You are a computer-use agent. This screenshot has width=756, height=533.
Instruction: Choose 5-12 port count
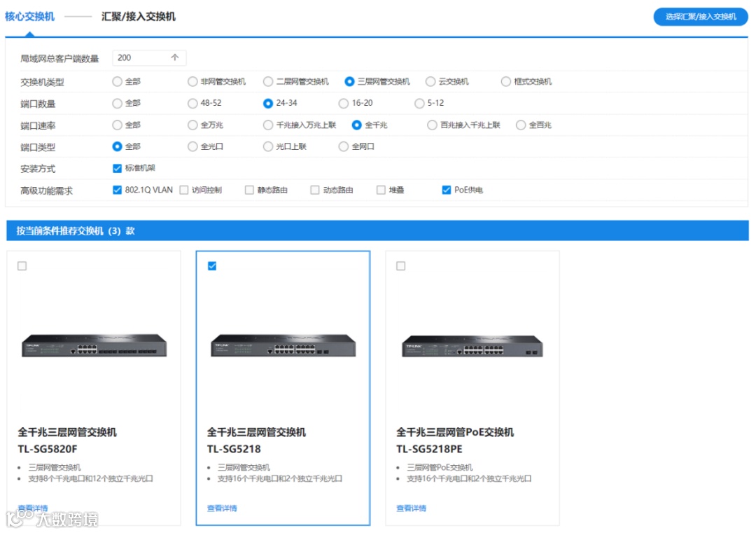tap(419, 103)
